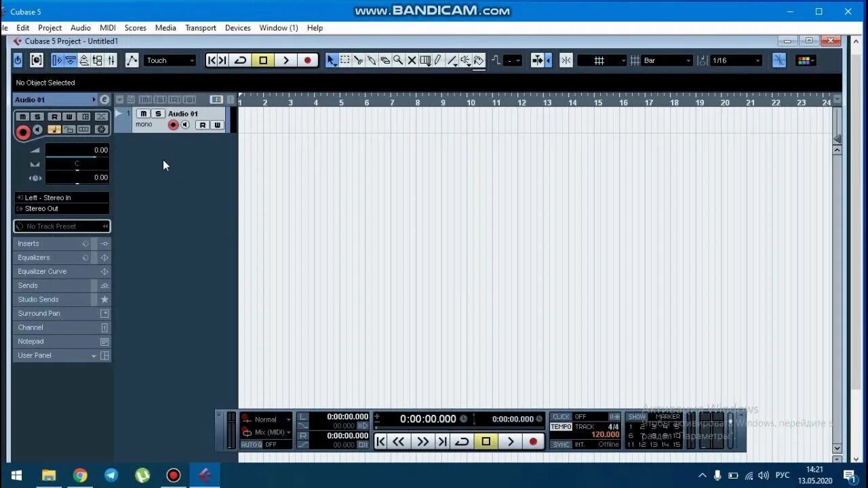Open the MIDI menu
The image size is (868, 488).
(108, 28)
